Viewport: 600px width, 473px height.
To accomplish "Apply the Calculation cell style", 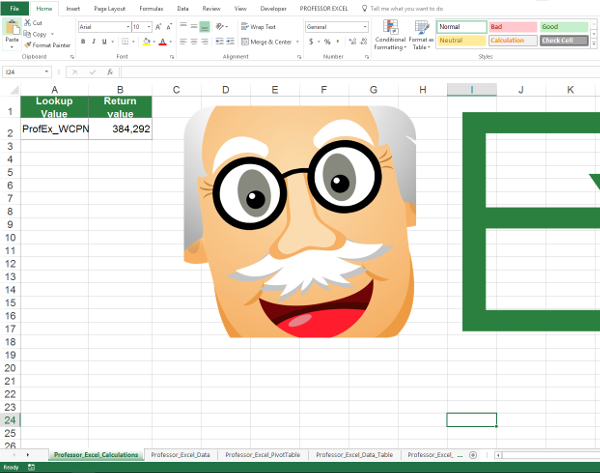I will 513,41.
